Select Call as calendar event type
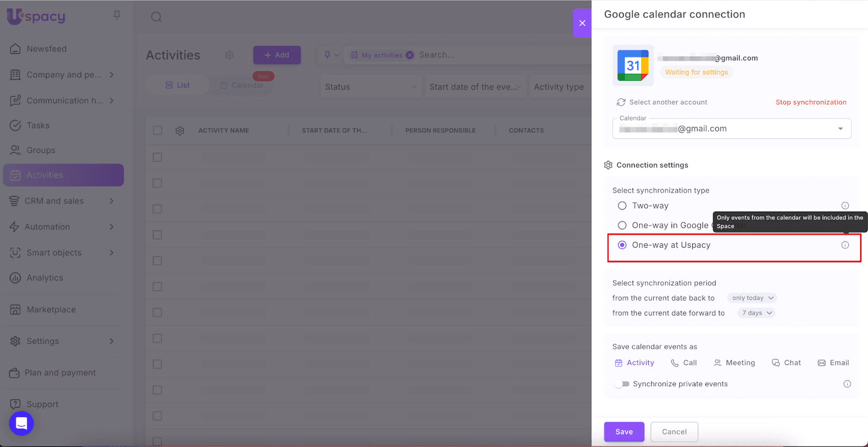 point(684,363)
